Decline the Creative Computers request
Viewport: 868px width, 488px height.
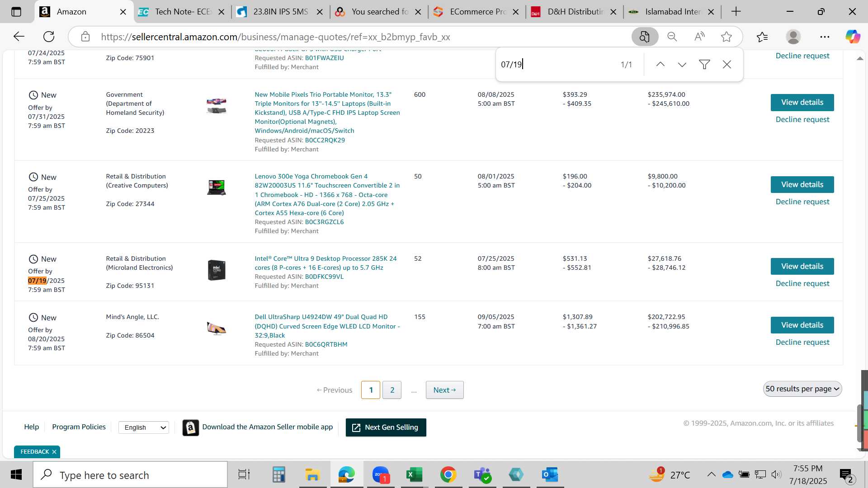tap(802, 202)
